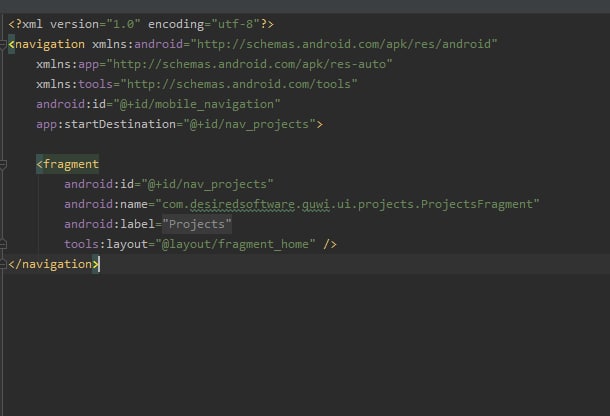Click the fragment's android:id "@+id/nav_projects" value

click(x=207, y=184)
